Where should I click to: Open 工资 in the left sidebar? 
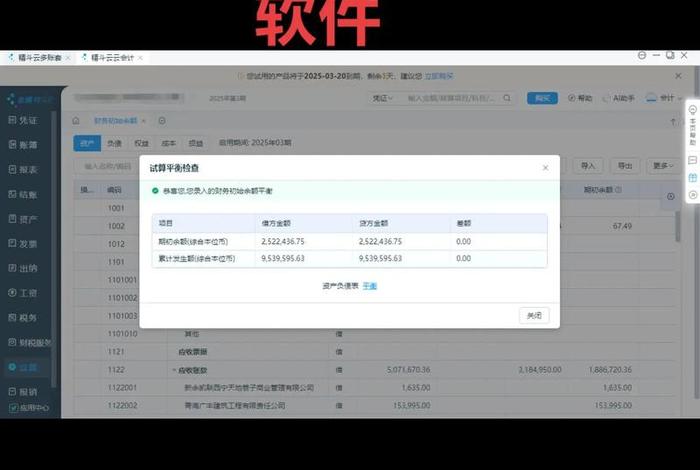pos(23,293)
